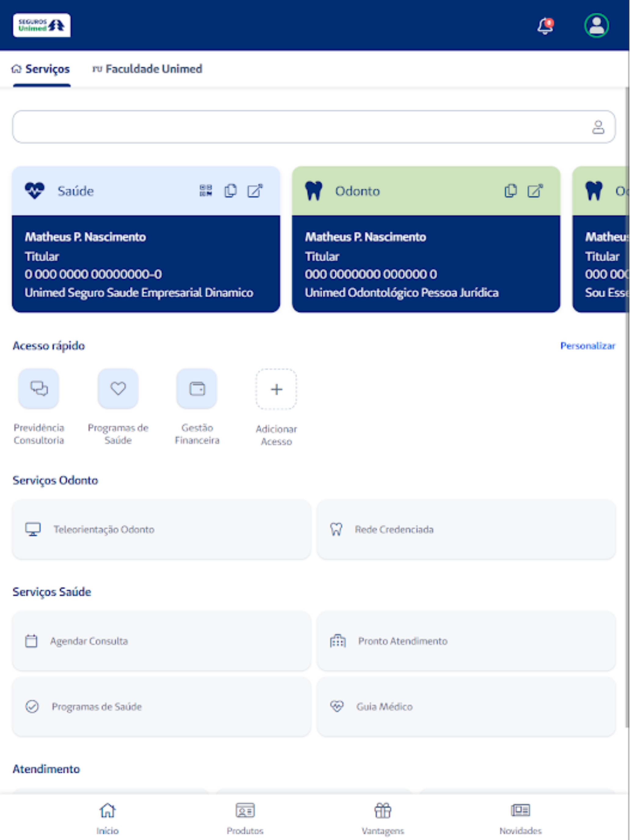Click the Seguros Unimed logo

(42, 25)
